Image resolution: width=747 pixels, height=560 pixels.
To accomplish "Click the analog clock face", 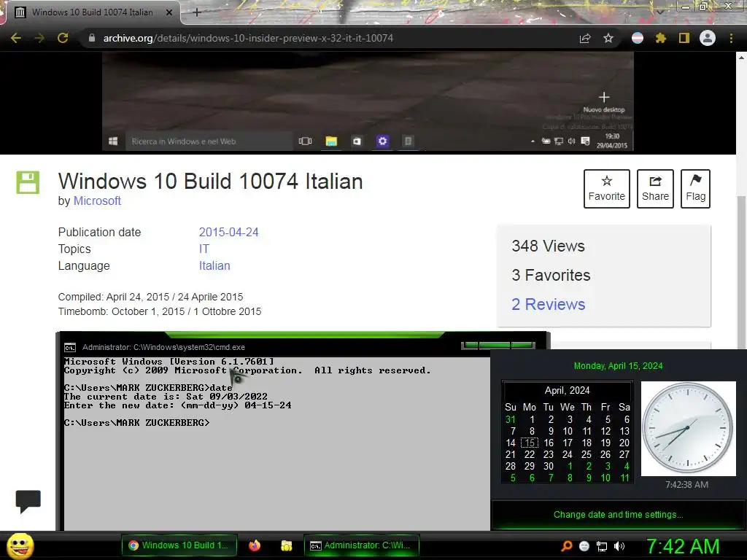I will 688,428.
